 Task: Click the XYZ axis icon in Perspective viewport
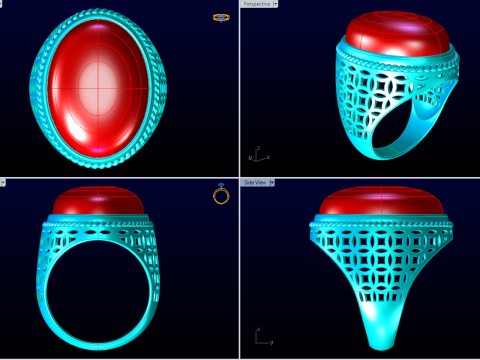pyautogui.click(x=259, y=154)
